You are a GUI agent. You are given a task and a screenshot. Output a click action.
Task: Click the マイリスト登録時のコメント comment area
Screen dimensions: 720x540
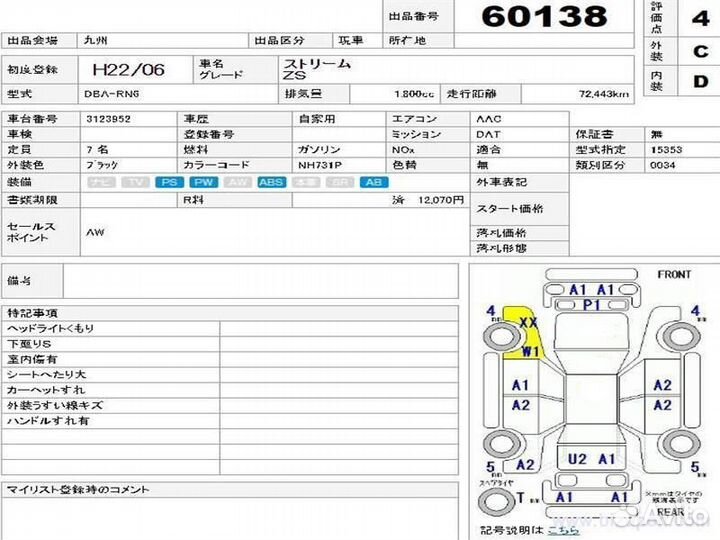click(230, 519)
